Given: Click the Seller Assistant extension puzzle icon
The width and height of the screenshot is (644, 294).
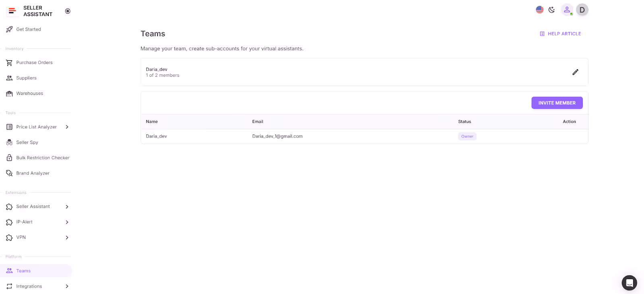Looking at the screenshot, I should pos(9,207).
